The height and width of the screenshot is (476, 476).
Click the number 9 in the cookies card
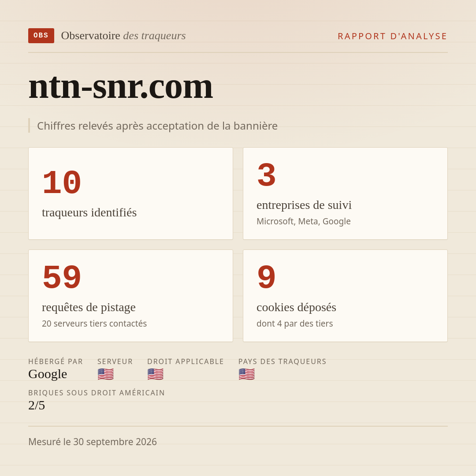coord(266,278)
